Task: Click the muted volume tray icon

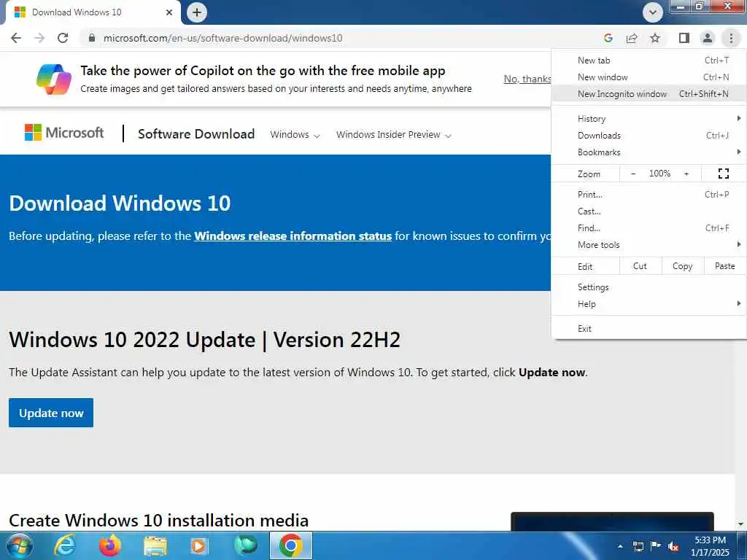Action: click(x=673, y=547)
